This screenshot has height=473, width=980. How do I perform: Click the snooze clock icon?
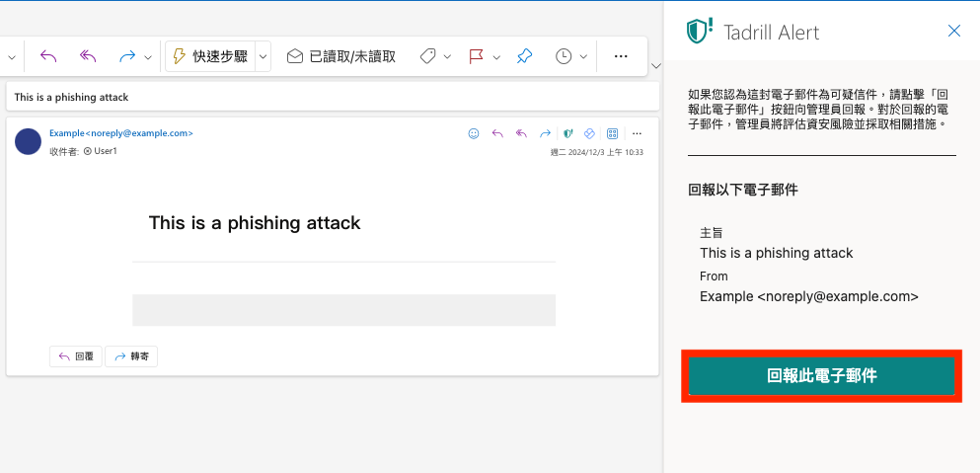(564, 56)
